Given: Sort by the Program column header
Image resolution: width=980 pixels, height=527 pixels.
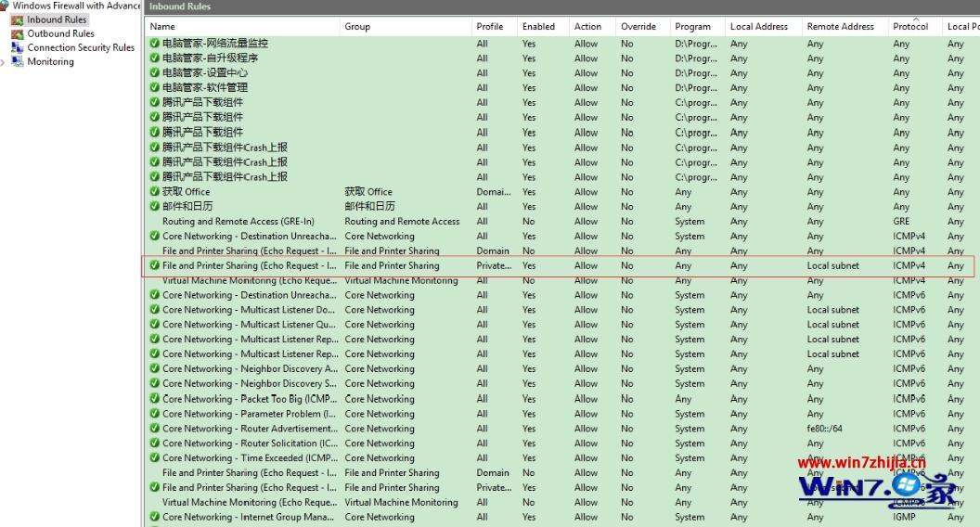Looking at the screenshot, I should [692, 26].
